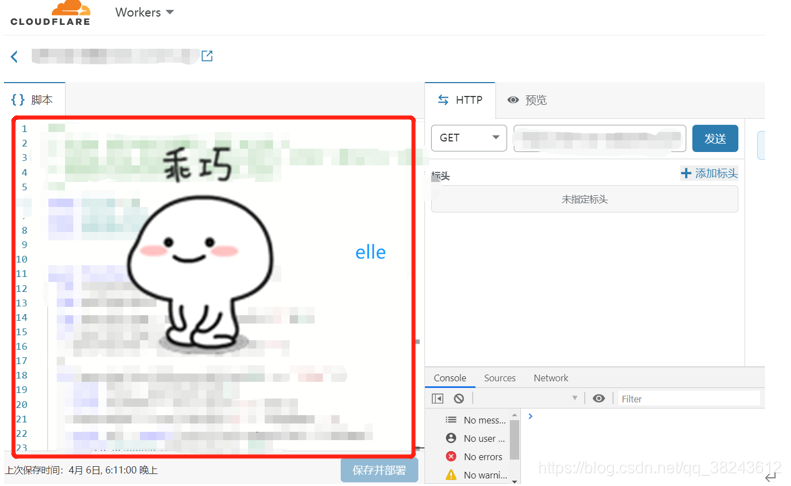The width and height of the screenshot is (791, 486).
Task: Click the request URL input field
Action: 600,138
